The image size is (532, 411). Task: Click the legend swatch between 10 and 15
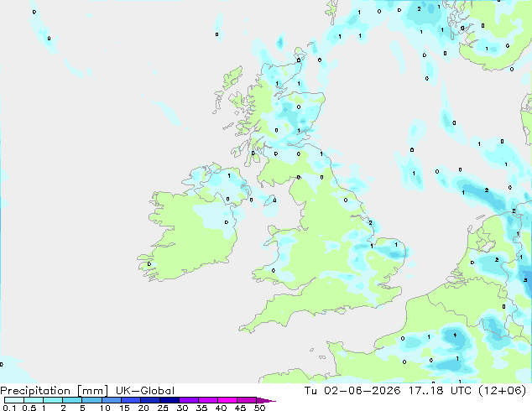[x=112, y=400]
